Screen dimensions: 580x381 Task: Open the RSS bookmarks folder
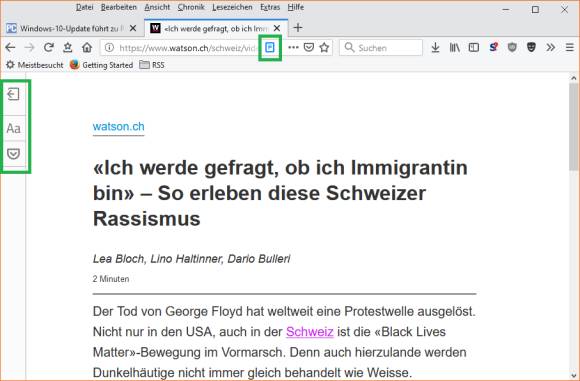pos(152,65)
